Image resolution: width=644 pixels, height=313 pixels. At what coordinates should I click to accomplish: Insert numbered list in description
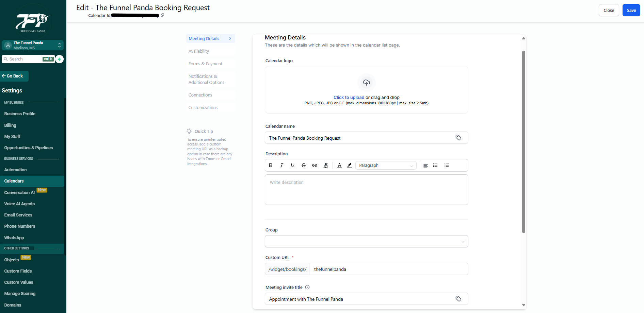447,166
